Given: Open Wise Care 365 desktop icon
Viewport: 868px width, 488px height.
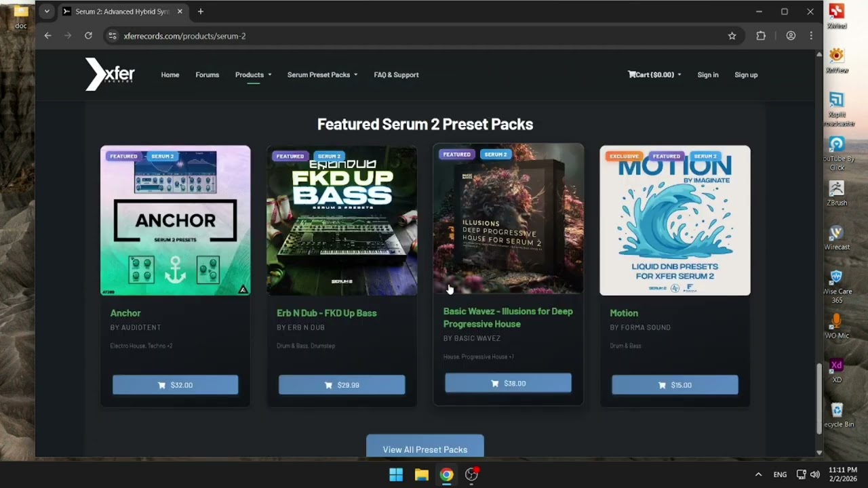Looking at the screenshot, I should tap(837, 286).
